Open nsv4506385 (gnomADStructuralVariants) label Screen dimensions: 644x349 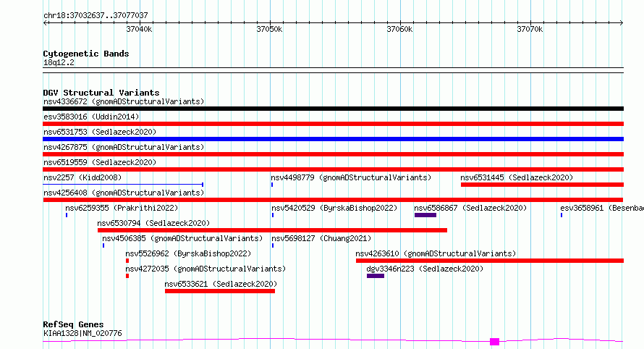(x=182, y=238)
